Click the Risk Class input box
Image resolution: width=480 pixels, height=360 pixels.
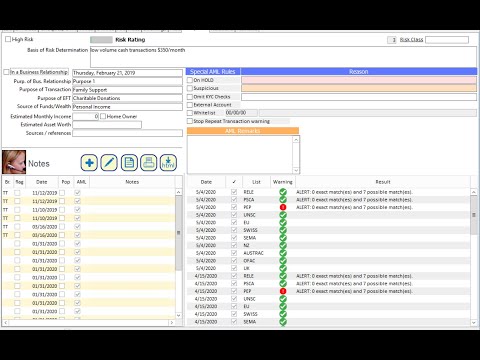click(x=447, y=40)
